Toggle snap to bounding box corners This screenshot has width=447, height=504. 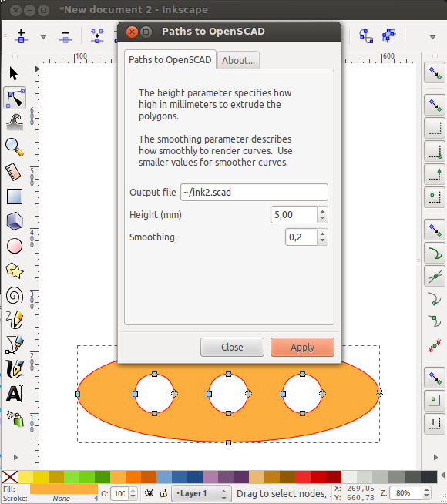pyautogui.click(x=435, y=151)
